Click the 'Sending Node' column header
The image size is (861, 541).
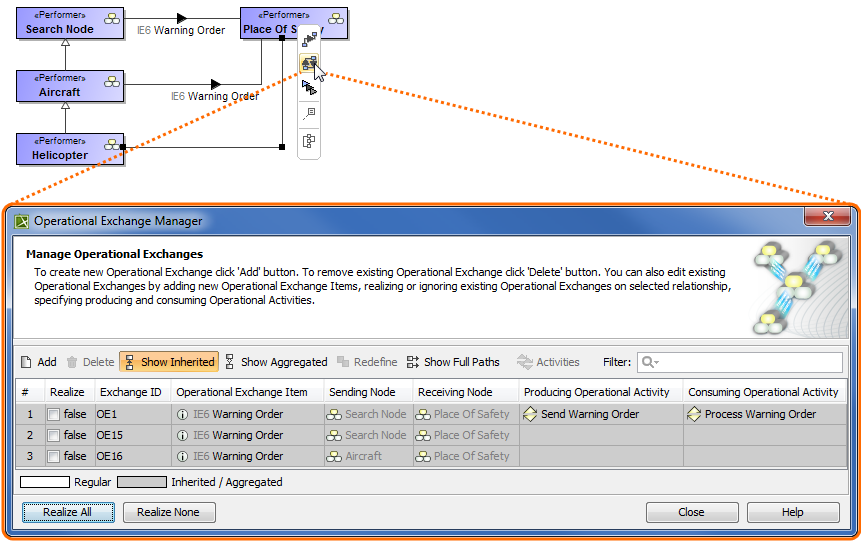(x=368, y=392)
